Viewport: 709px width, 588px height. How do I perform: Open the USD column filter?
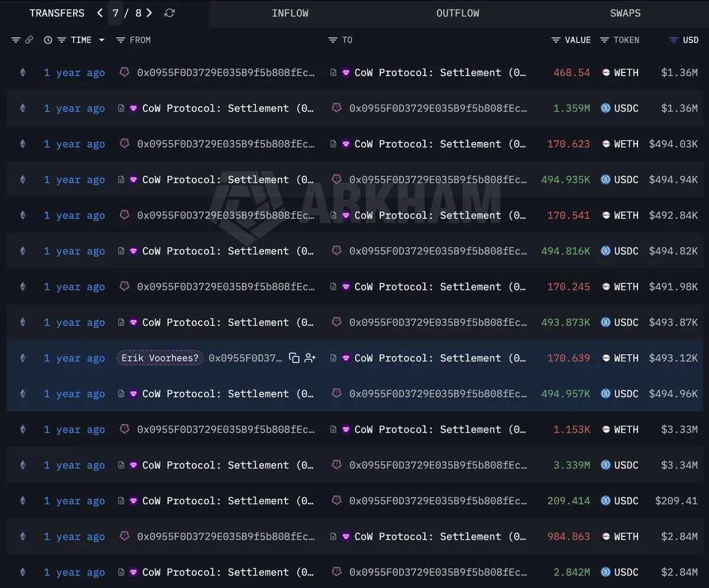coord(674,40)
